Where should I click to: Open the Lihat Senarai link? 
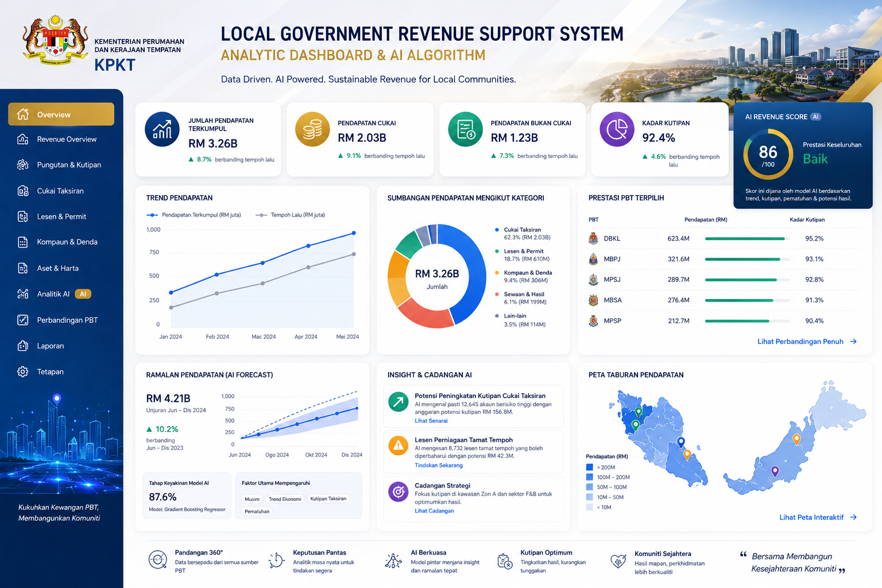point(431,421)
